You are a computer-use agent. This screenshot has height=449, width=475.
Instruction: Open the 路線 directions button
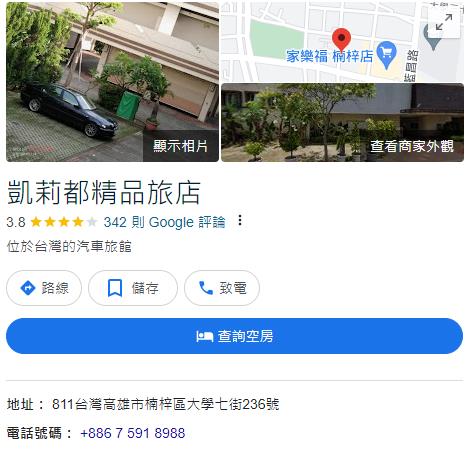coord(44,288)
